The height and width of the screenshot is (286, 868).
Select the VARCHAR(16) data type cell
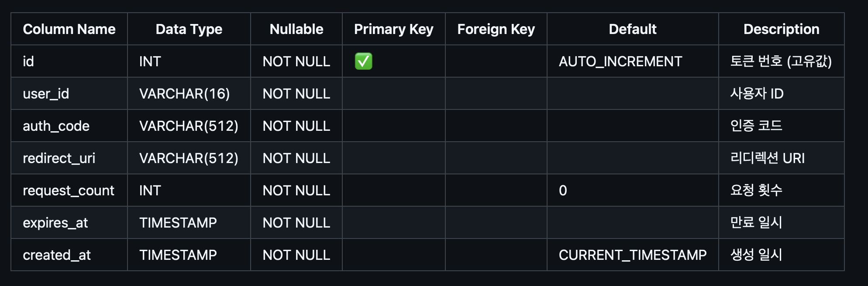point(184,94)
